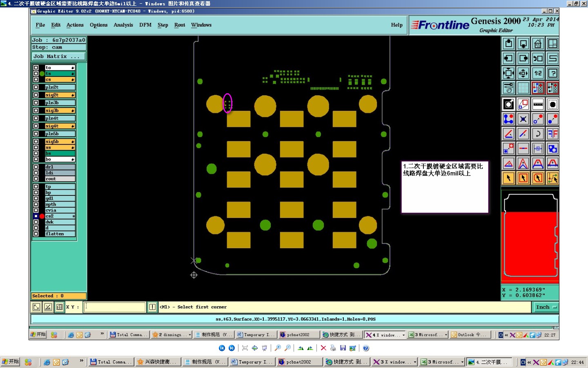This screenshot has width=588, height=368.
Task: Click the pan up arrow icon
Action: pos(508,44)
